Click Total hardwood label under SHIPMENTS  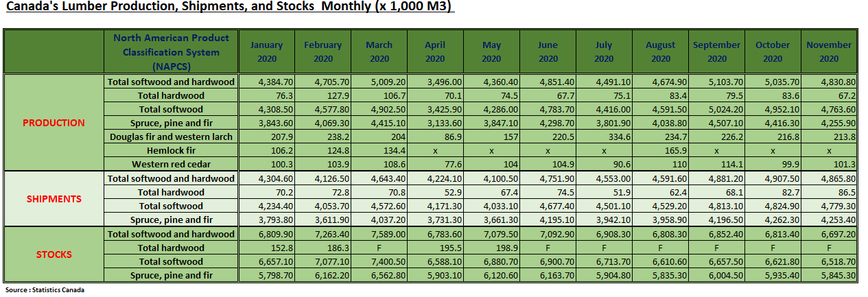[x=172, y=192]
